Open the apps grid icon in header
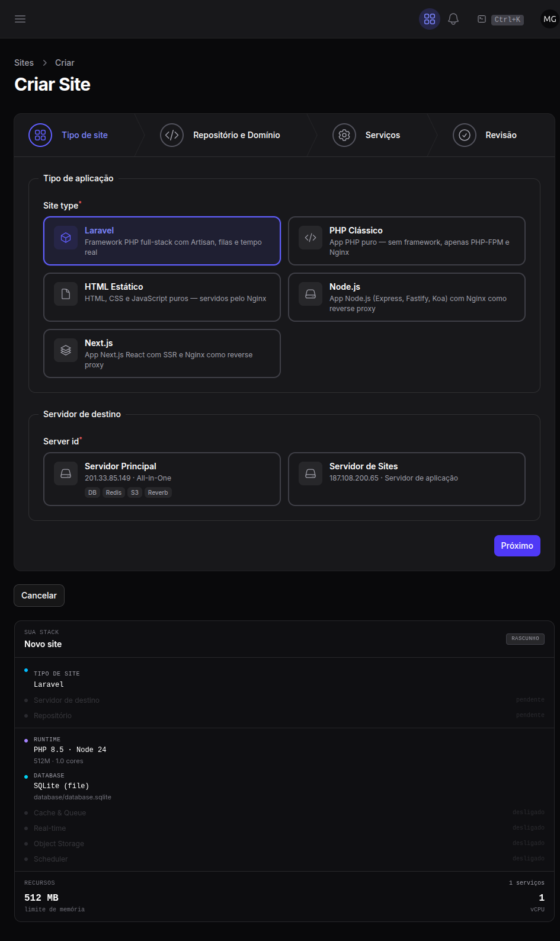The height and width of the screenshot is (941, 560). 430,19
